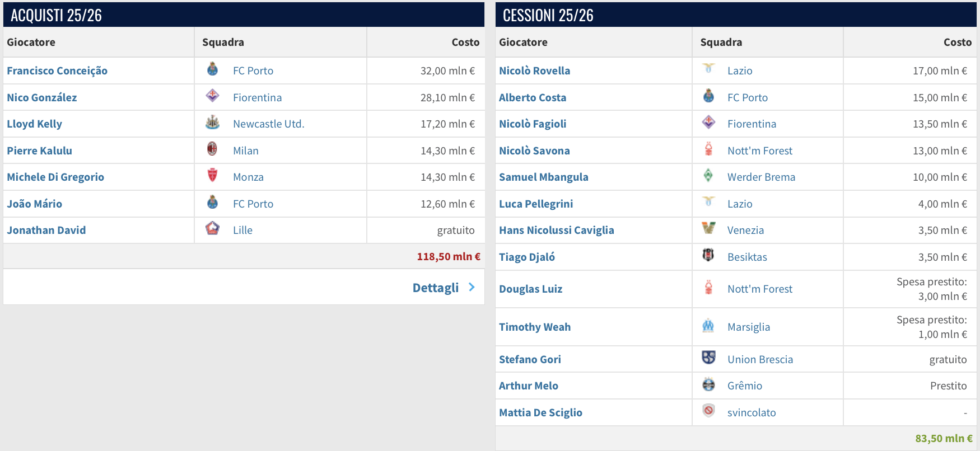Select Nicolò Rovella in the Cessioni table
980x451 pixels.
(x=534, y=71)
